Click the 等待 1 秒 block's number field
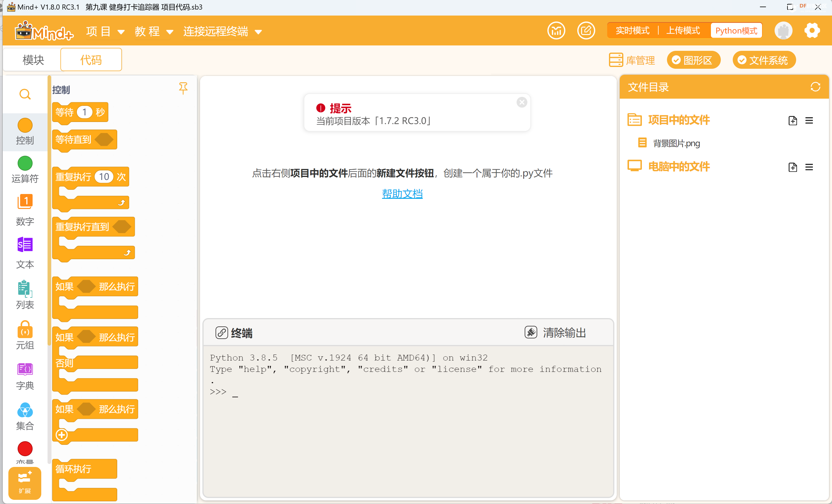Screen dimensions: 832x504 (84, 112)
